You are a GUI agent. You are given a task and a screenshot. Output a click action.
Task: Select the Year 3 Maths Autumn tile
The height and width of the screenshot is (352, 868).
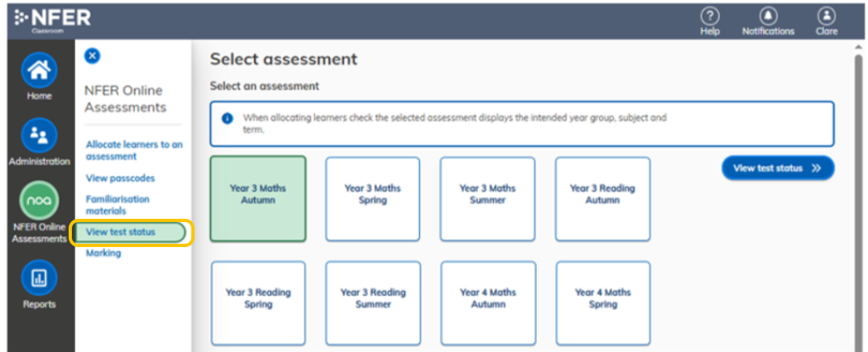[x=258, y=199]
